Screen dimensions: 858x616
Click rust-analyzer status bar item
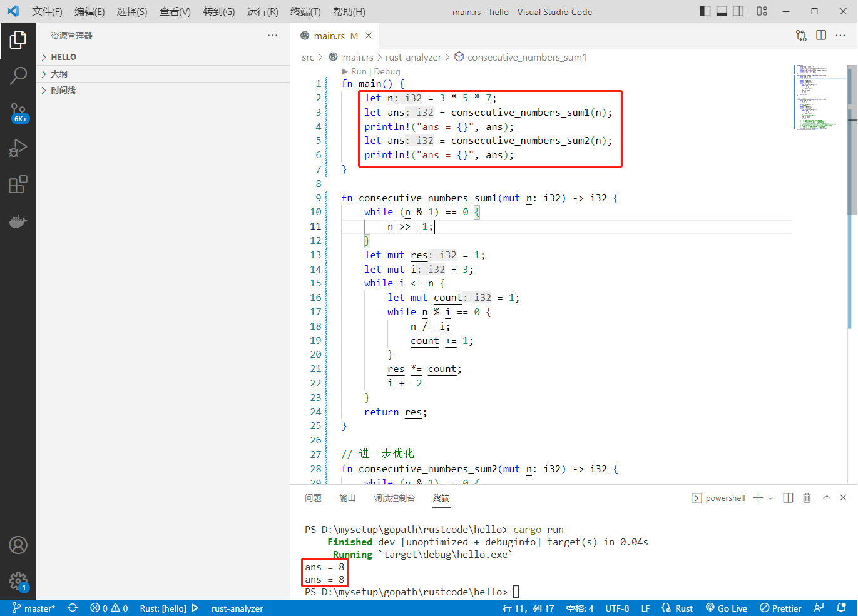pyautogui.click(x=237, y=608)
